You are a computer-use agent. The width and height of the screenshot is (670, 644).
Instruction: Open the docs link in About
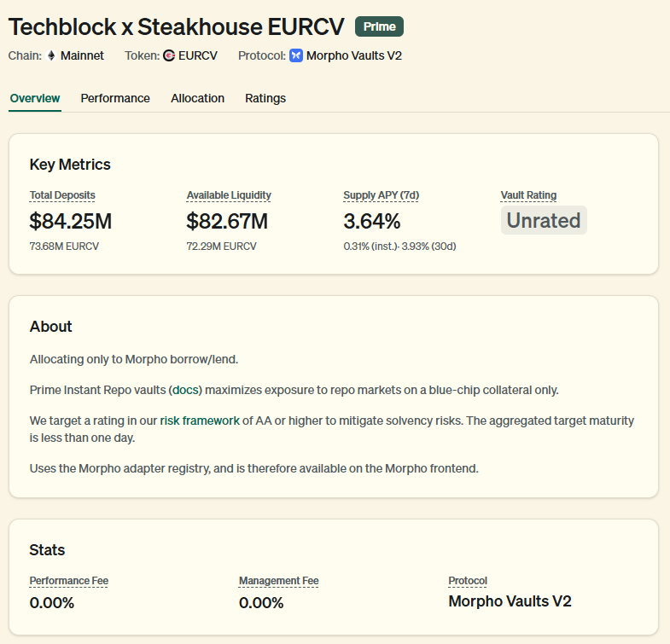(x=185, y=391)
